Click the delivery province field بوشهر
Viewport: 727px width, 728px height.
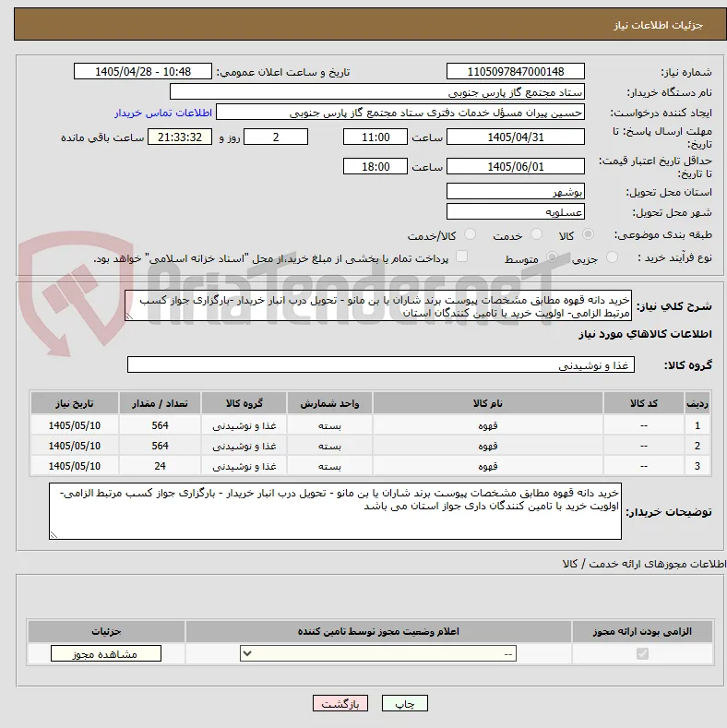(x=516, y=191)
